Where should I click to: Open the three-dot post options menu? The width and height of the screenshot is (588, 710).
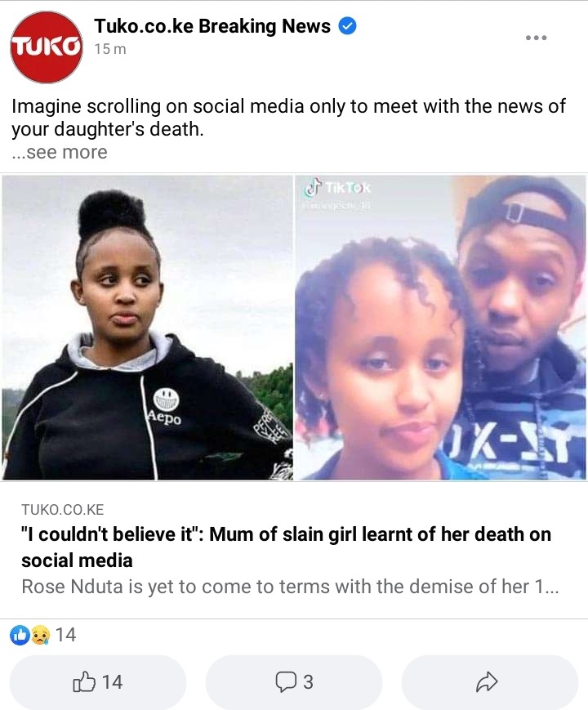536,38
